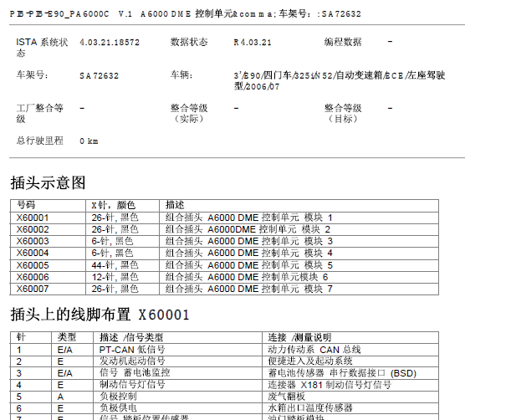
Task: Select connector number X60003 in table
Action: click(33, 241)
